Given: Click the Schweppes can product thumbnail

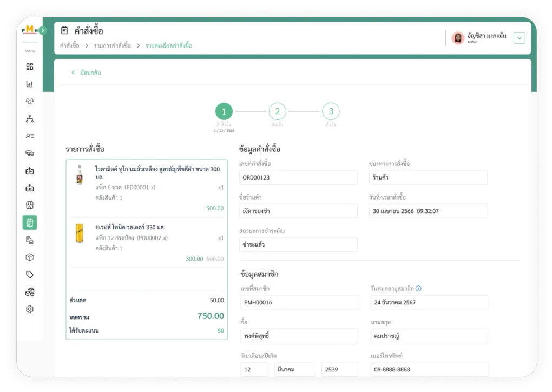Looking at the screenshot, I should [80, 233].
